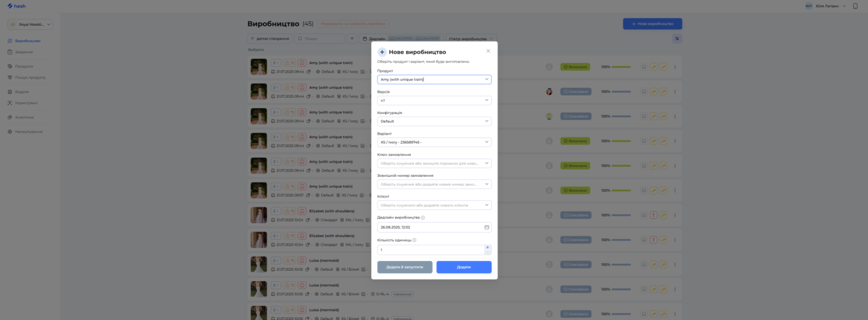The height and width of the screenshot is (320, 868).
Task: Open the Продукт dropdown in the dialog
Action: click(x=434, y=80)
